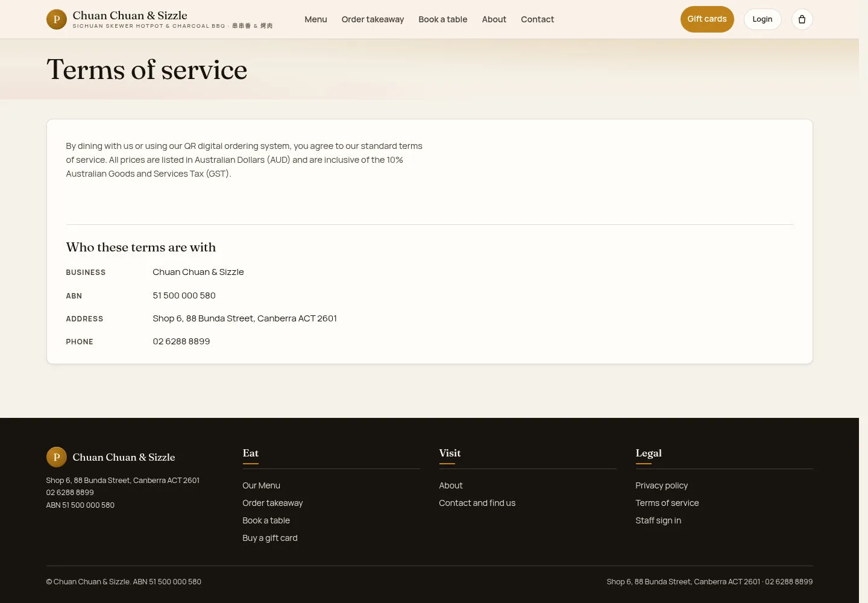Open the Menu navigation item
The image size is (868, 603).
[x=316, y=19]
